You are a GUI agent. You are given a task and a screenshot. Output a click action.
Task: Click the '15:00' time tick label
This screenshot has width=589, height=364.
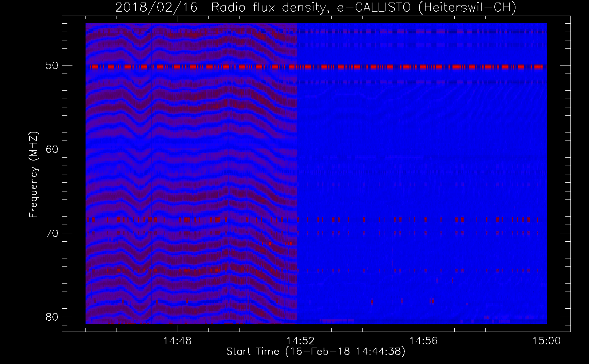coord(547,341)
